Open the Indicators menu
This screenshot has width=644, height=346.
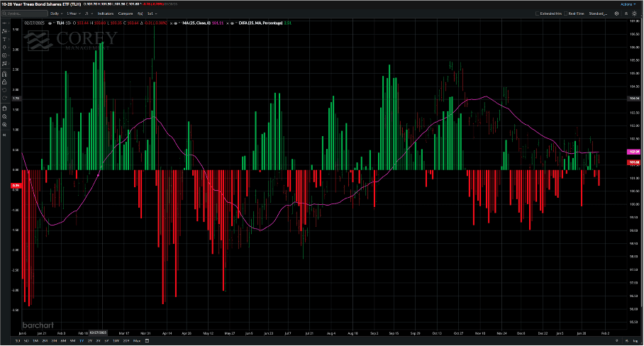[106, 13]
